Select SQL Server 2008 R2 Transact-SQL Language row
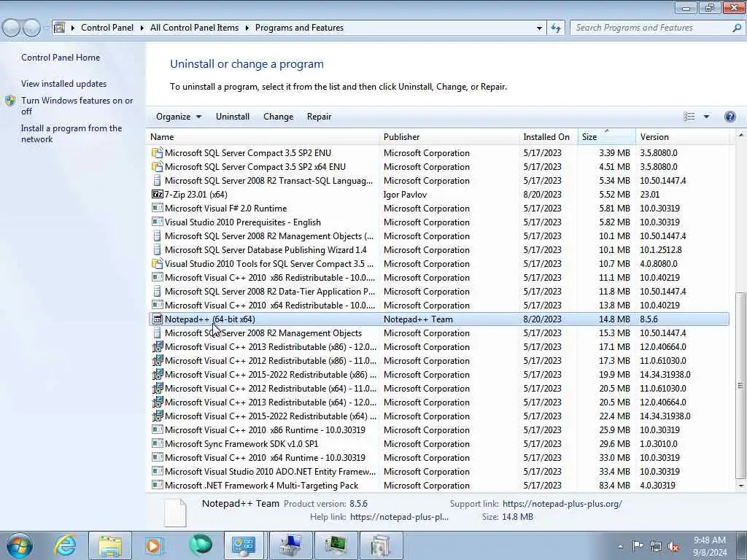The height and width of the screenshot is (560, 747). click(x=438, y=181)
